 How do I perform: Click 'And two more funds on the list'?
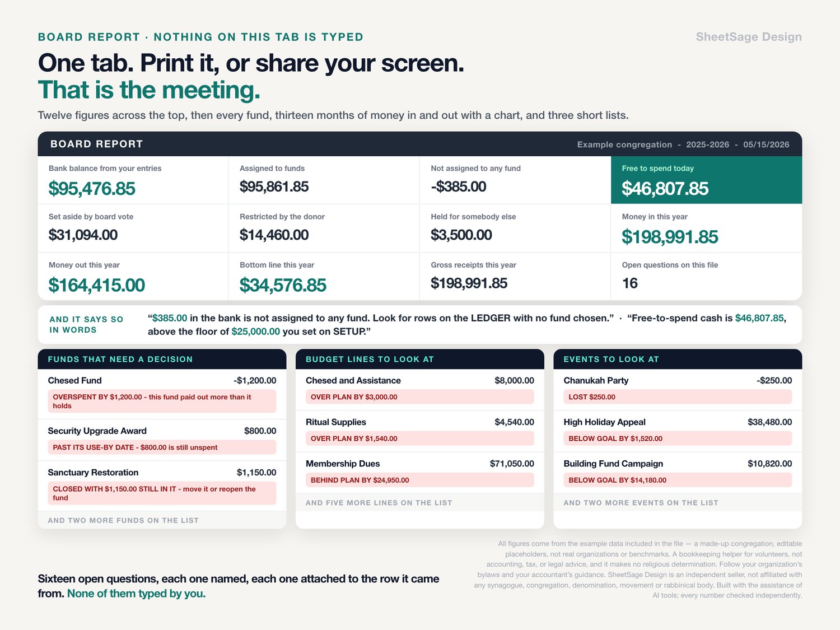123,520
